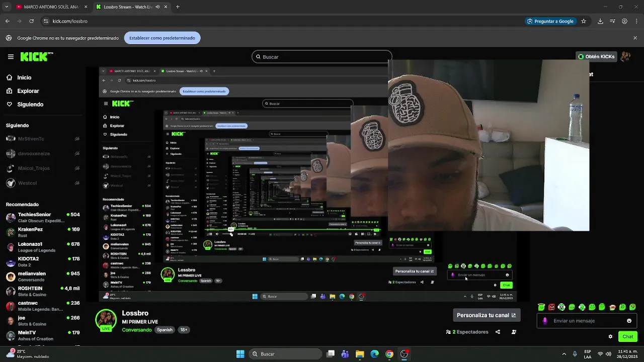The height and width of the screenshot is (362, 644).
Task: Open followed channel MrStivenTc
Action: tap(43, 139)
